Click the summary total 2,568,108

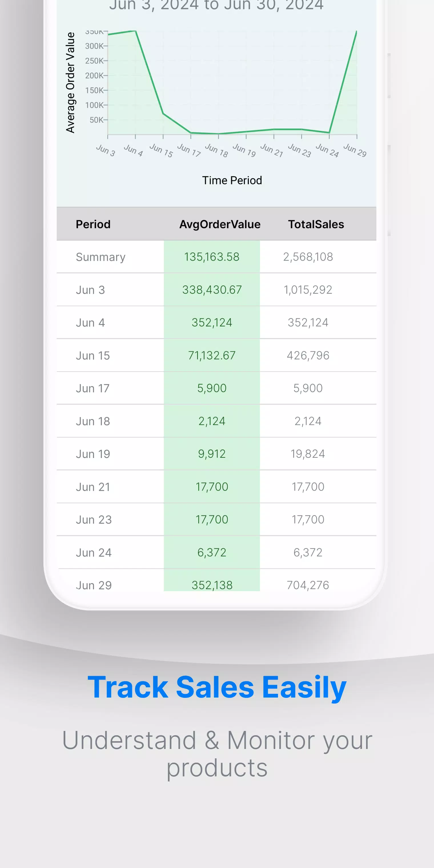click(x=308, y=257)
